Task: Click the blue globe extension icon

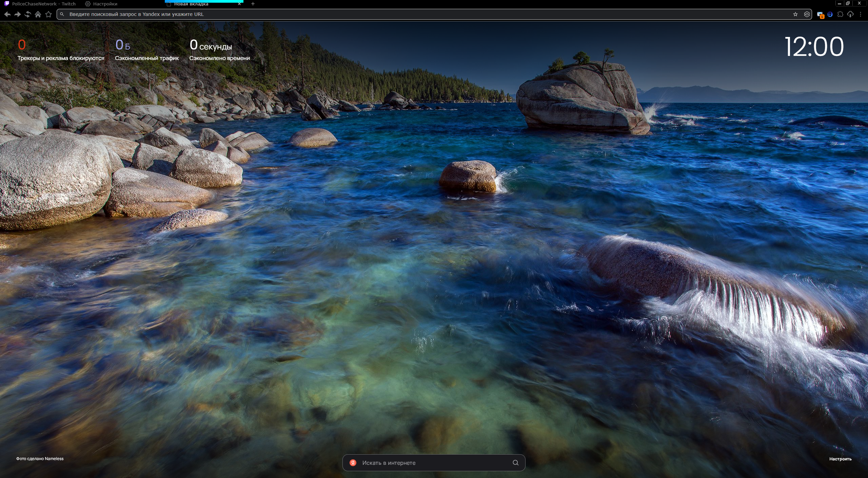Action: coord(830,14)
